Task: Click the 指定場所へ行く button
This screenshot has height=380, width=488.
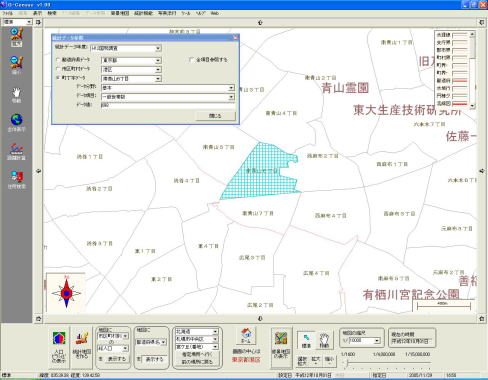Action: pyautogui.click(x=197, y=355)
